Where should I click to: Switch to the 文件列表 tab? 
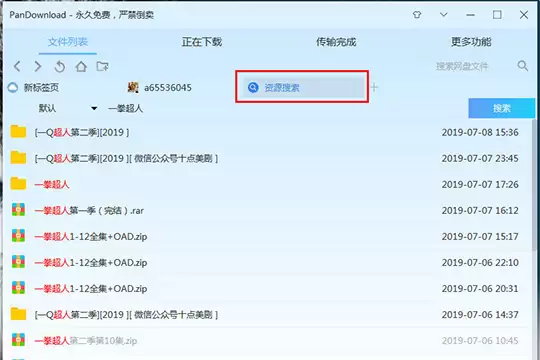pyautogui.click(x=68, y=42)
